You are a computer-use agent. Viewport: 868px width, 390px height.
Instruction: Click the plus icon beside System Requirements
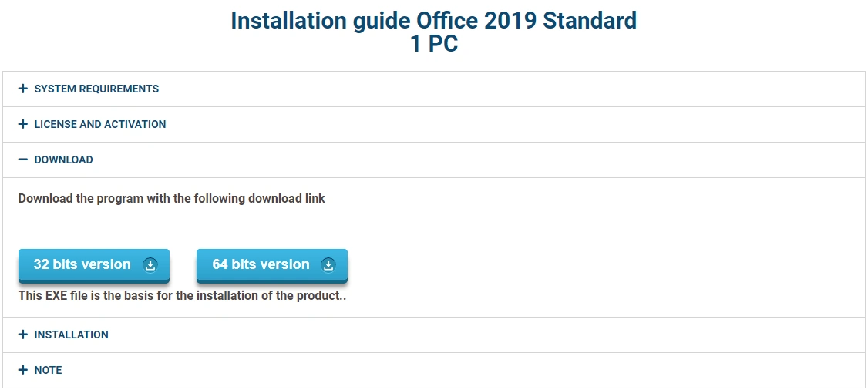pos(23,89)
